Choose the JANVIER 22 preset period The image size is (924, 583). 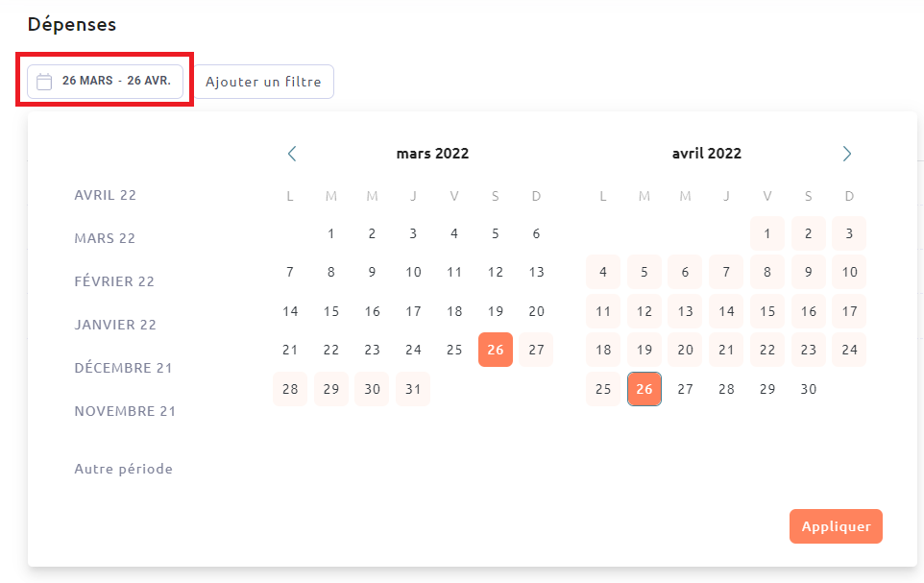point(115,325)
